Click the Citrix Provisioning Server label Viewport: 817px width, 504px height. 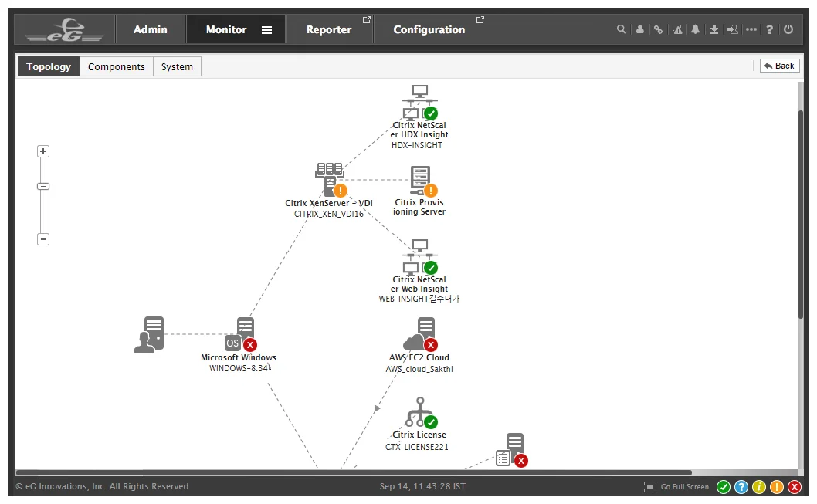tap(419, 207)
